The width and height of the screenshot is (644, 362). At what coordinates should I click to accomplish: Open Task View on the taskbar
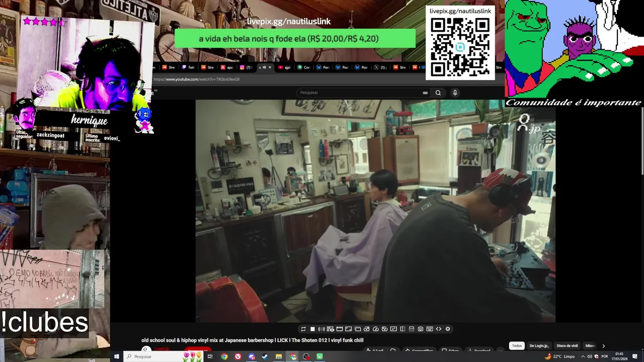click(210, 356)
